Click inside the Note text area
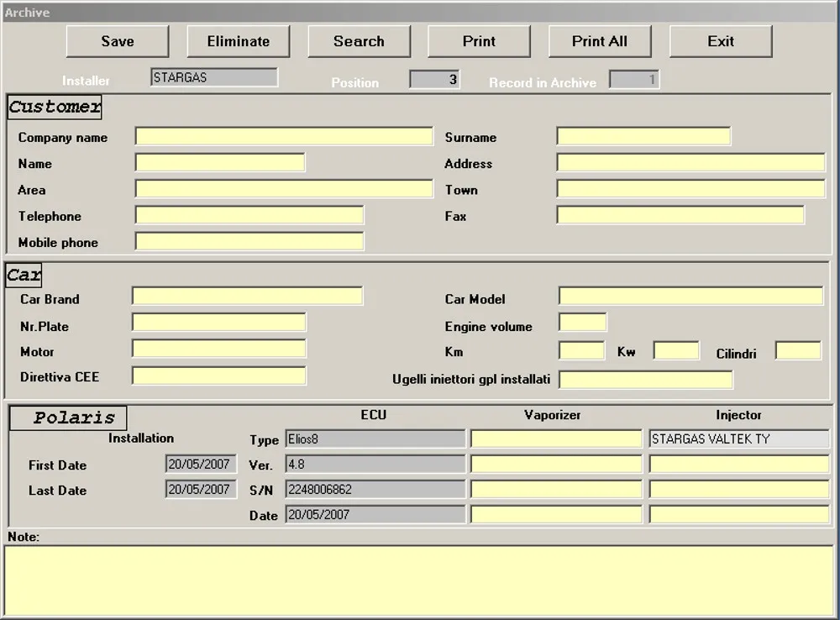This screenshot has width=840, height=620. [x=419, y=581]
